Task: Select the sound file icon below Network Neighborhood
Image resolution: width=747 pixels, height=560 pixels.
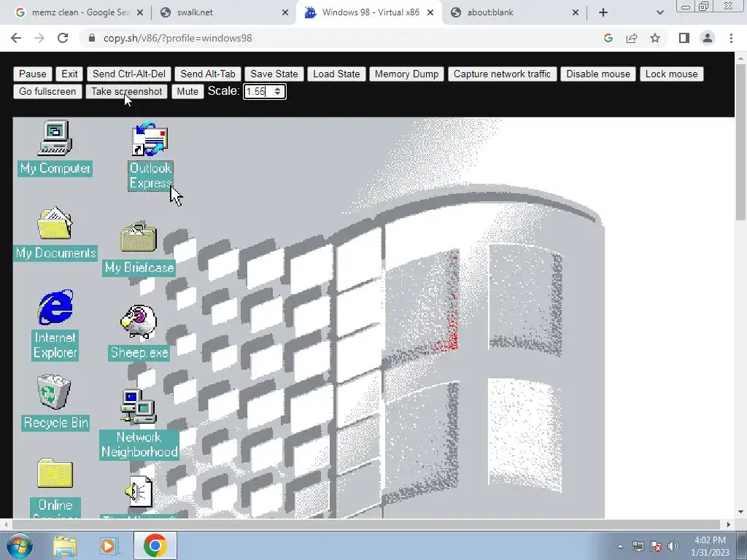Action: (139, 491)
